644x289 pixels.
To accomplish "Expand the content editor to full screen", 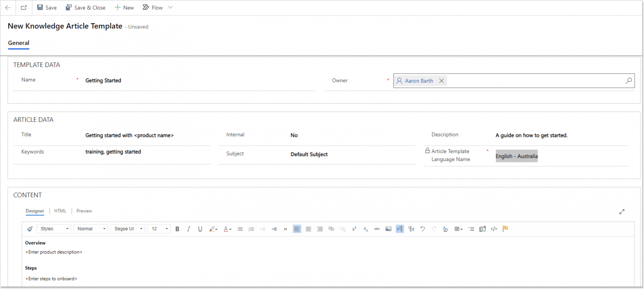I will click(622, 212).
